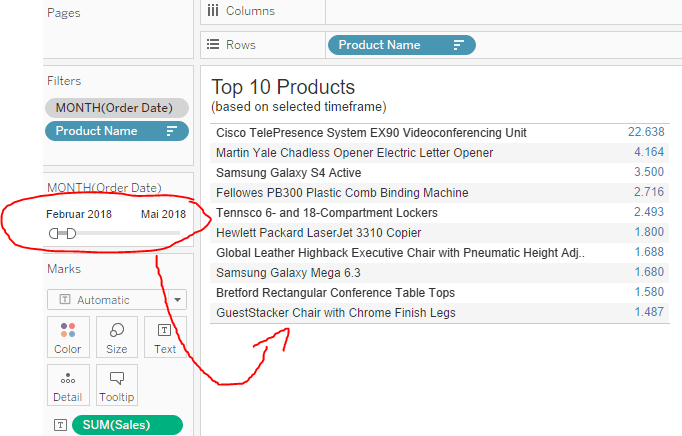This screenshot has width=682, height=436.
Task: Click the 22.638 sales value
Action: [646, 132]
